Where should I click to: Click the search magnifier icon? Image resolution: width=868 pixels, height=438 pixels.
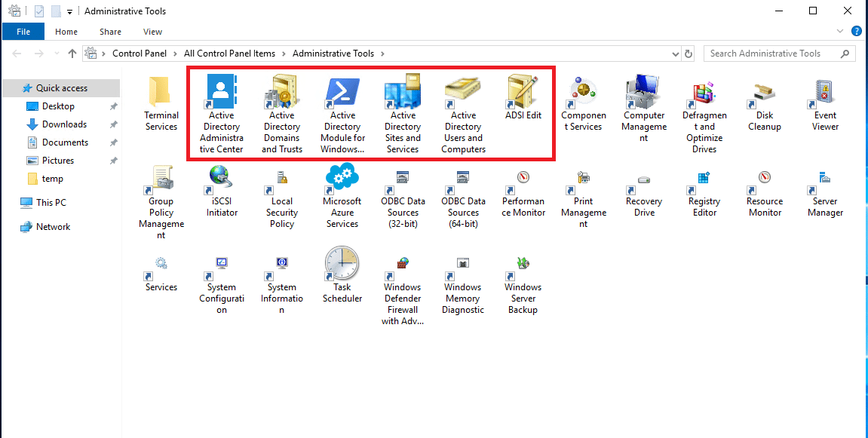[845, 54]
